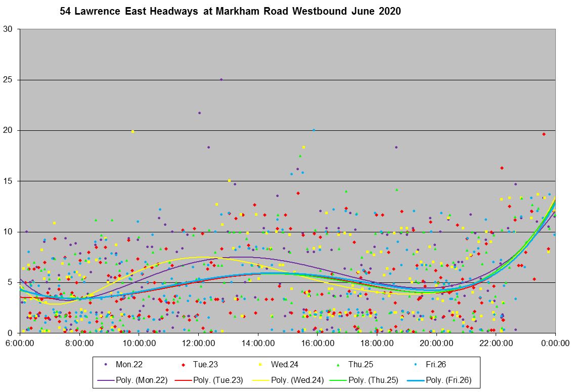Click the Poly. (Mon.22) purple line swatch
The height and width of the screenshot is (392, 571).
pyautogui.click(x=107, y=380)
